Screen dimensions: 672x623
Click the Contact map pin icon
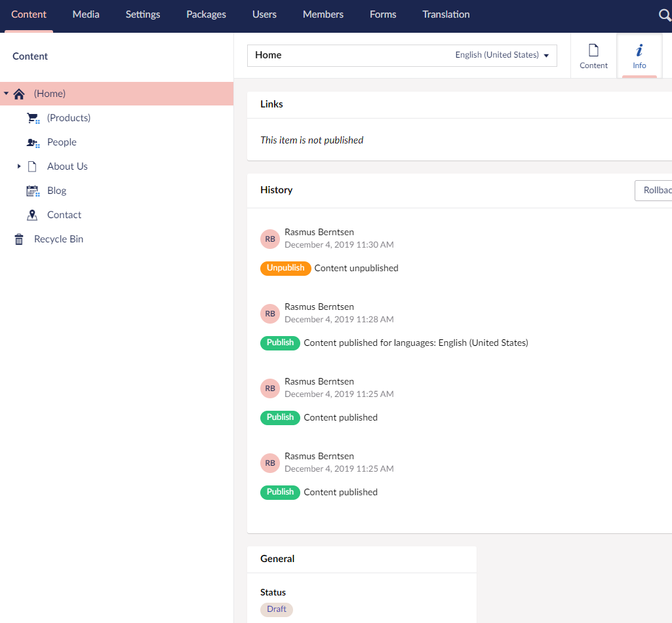click(x=32, y=215)
